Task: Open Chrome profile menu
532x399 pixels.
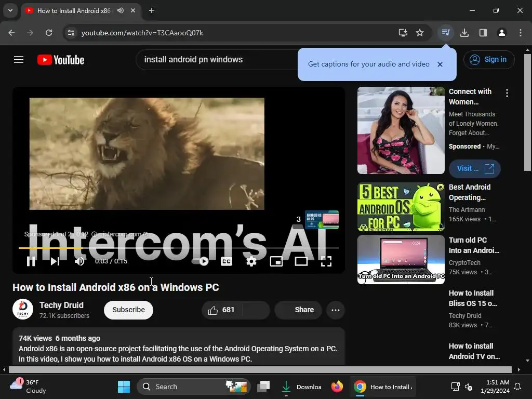Action: (x=501, y=33)
